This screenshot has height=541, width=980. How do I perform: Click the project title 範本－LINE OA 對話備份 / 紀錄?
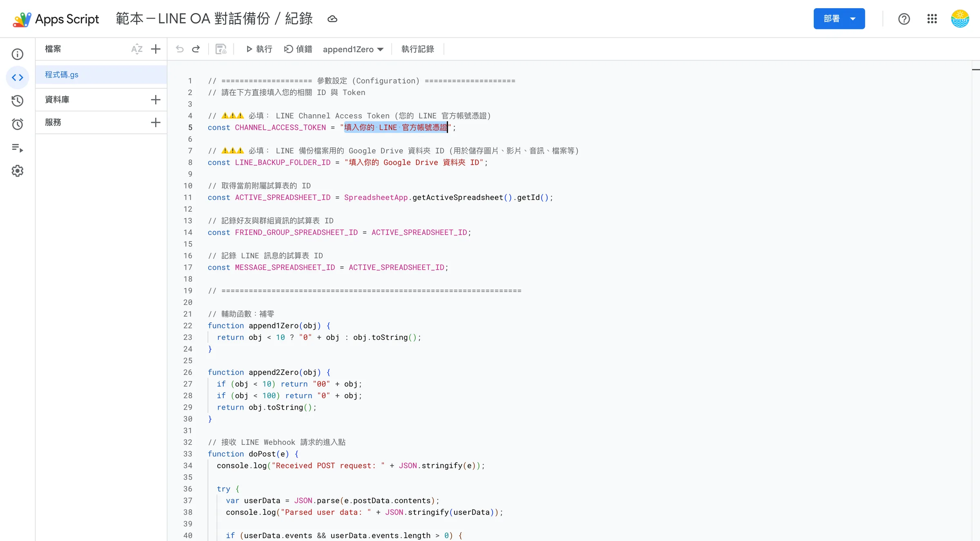tap(214, 19)
